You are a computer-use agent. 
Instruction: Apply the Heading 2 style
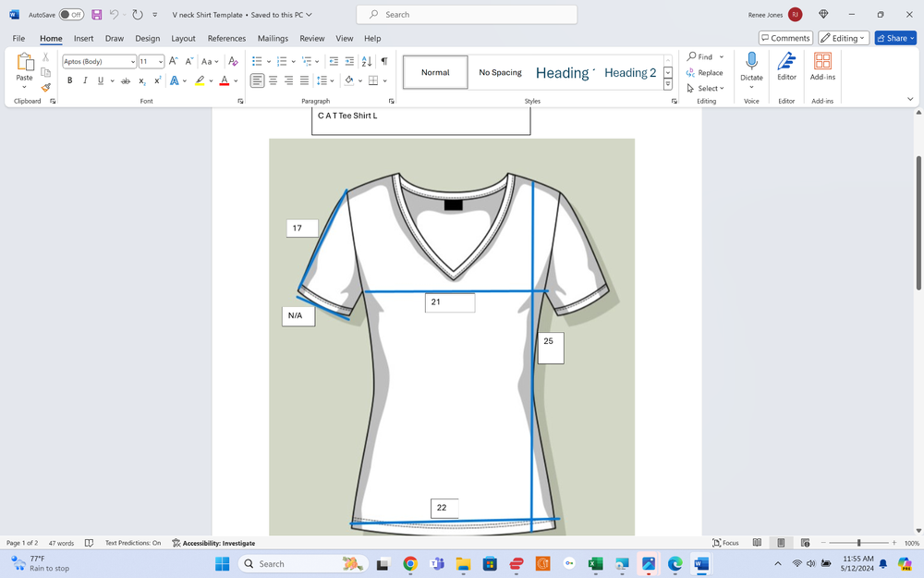click(630, 72)
